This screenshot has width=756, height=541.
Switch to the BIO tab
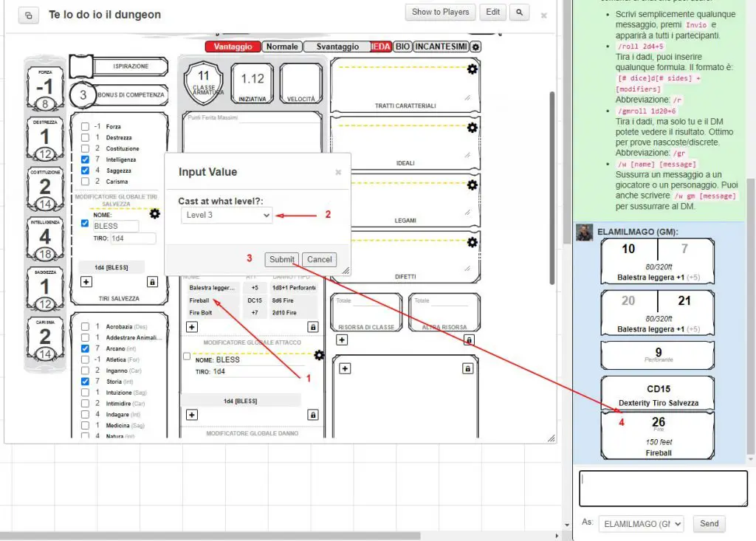coord(402,46)
